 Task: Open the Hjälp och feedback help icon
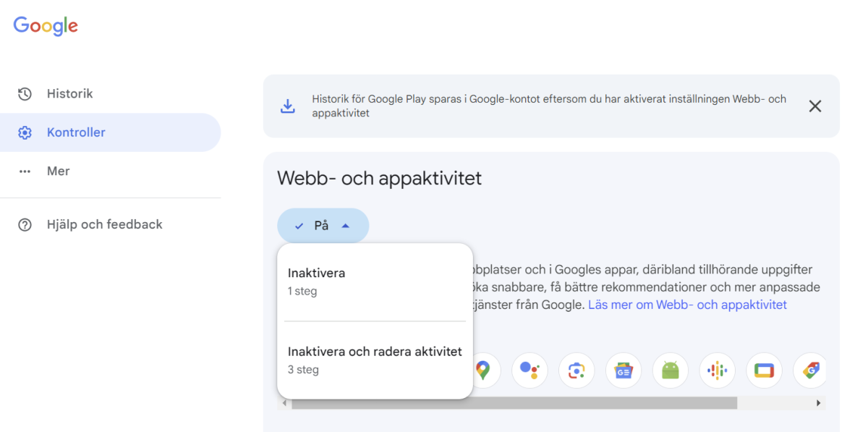[x=25, y=224]
